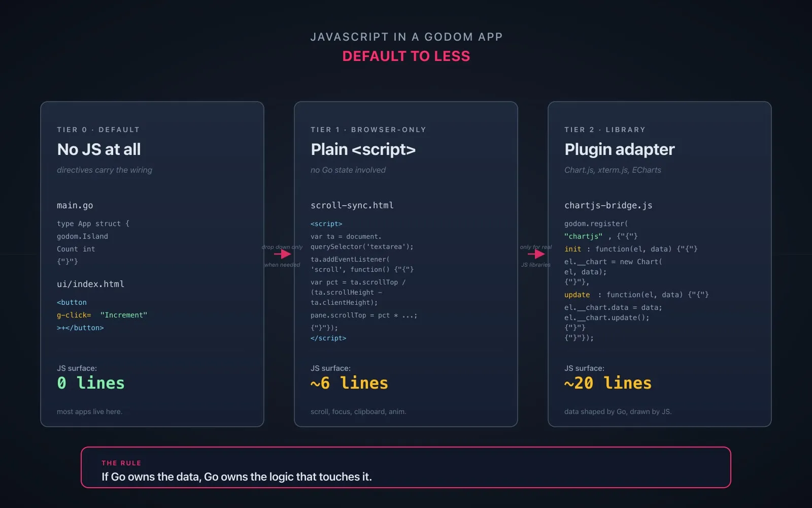This screenshot has height=508, width=812.
Task: Select the "(ta.scrollHeight −" code line
Action: point(346,292)
